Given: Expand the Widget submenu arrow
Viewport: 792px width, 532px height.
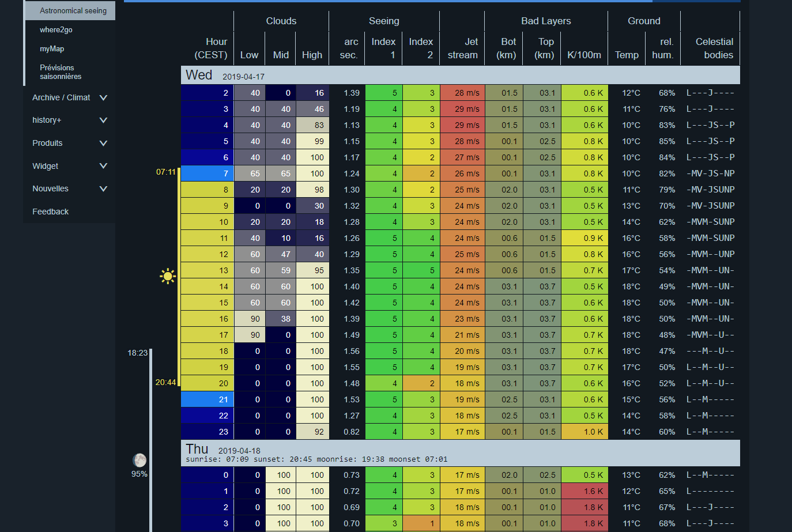Looking at the screenshot, I should coord(103,165).
